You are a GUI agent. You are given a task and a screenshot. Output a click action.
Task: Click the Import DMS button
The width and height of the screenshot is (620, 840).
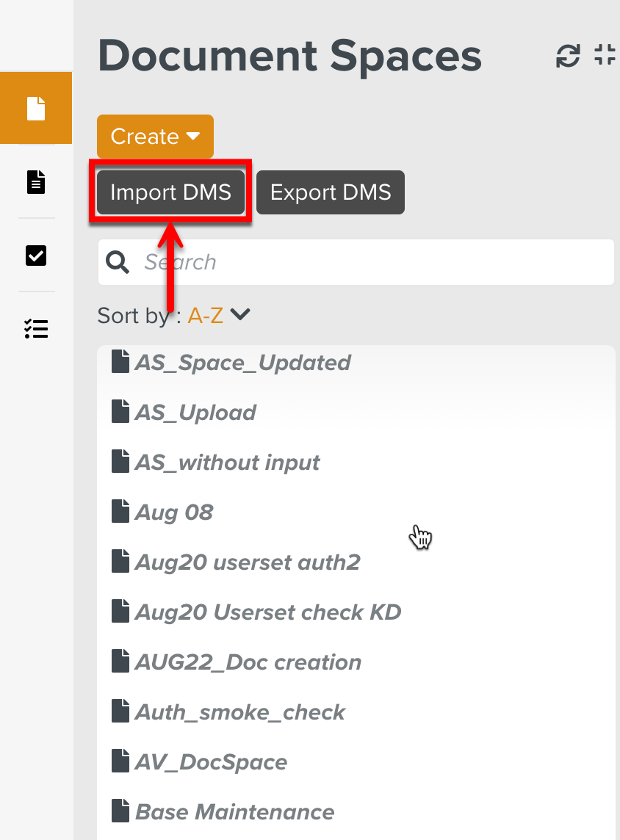[170, 192]
